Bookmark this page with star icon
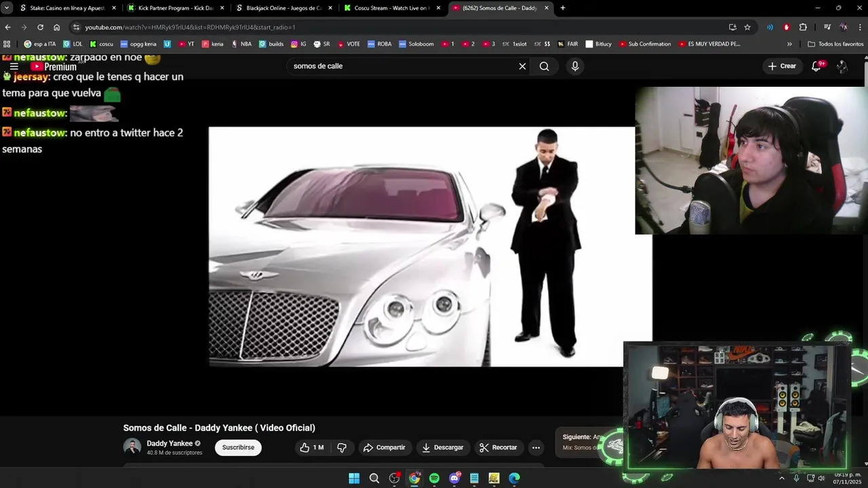Image resolution: width=868 pixels, height=488 pixels. (747, 27)
